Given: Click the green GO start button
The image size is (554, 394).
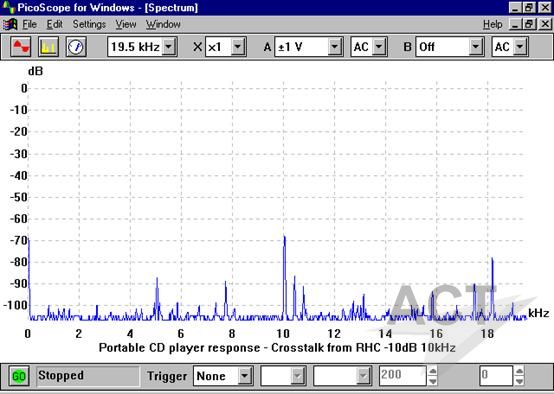Looking at the screenshot, I should click(19, 376).
